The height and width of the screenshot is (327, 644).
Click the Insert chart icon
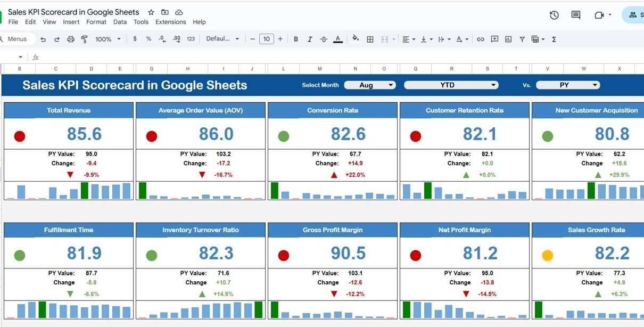pyautogui.click(x=508, y=39)
